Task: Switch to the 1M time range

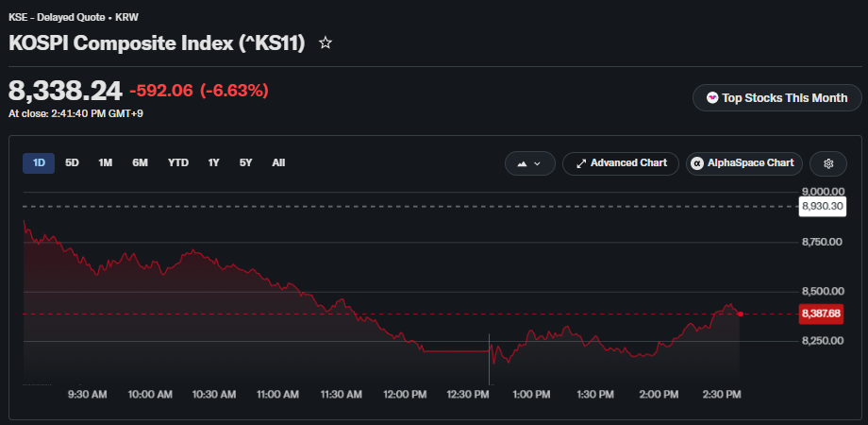Action: (105, 162)
